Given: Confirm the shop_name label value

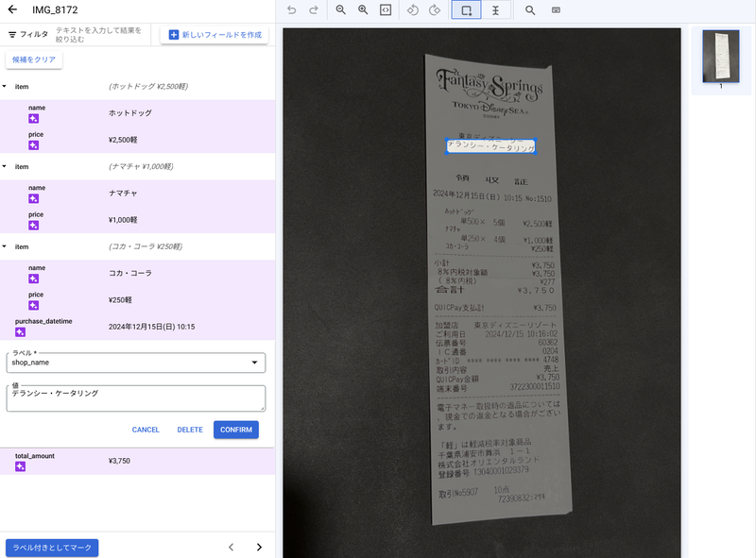Looking at the screenshot, I should click(x=236, y=430).
